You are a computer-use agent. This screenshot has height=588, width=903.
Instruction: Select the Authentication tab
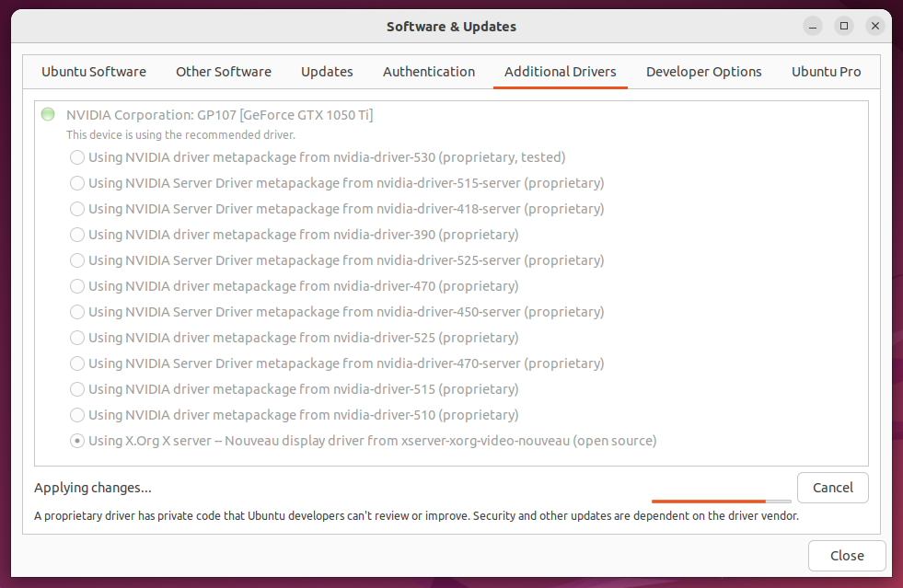pos(428,72)
